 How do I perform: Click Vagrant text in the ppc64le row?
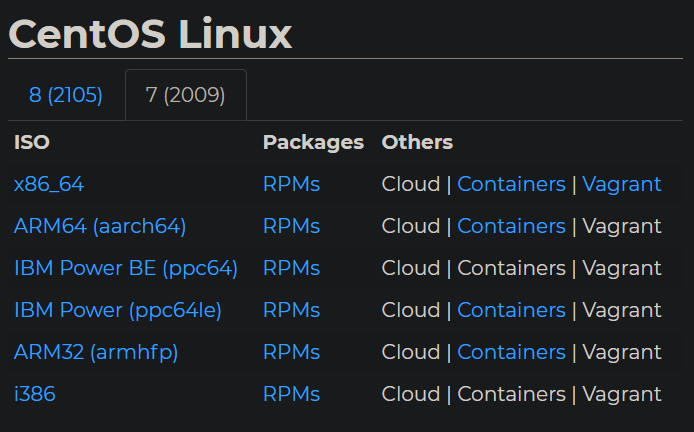[622, 310]
